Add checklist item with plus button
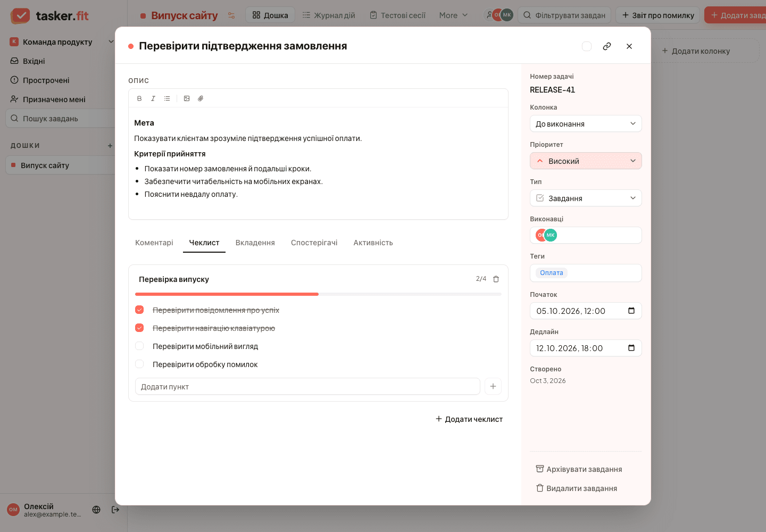766x532 pixels. pyautogui.click(x=493, y=386)
